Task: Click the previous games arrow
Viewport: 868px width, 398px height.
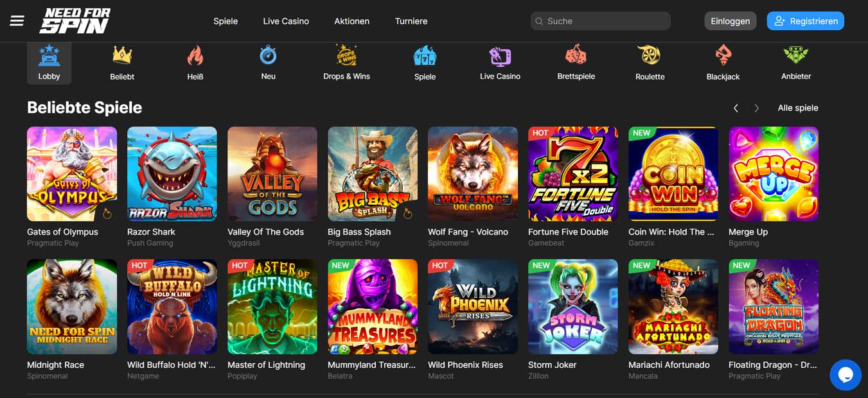Action: (736, 108)
